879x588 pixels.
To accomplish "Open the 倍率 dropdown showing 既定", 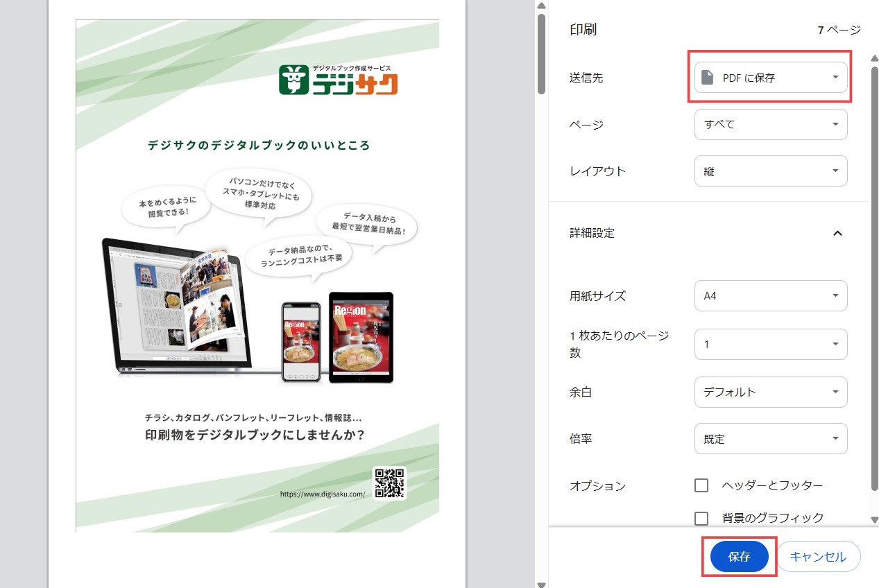I will coord(770,439).
